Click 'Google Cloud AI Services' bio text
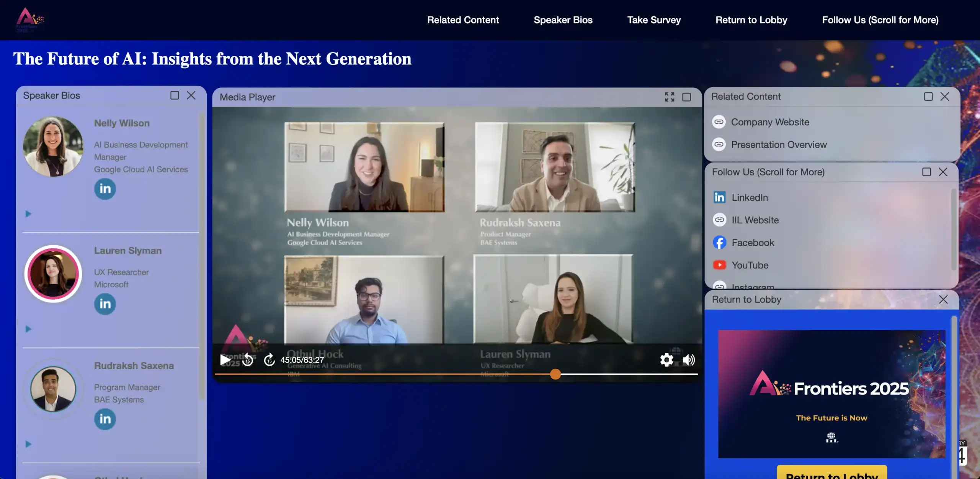This screenshot has height=479, width=980. pyautogui.click(x=141, y=169)
